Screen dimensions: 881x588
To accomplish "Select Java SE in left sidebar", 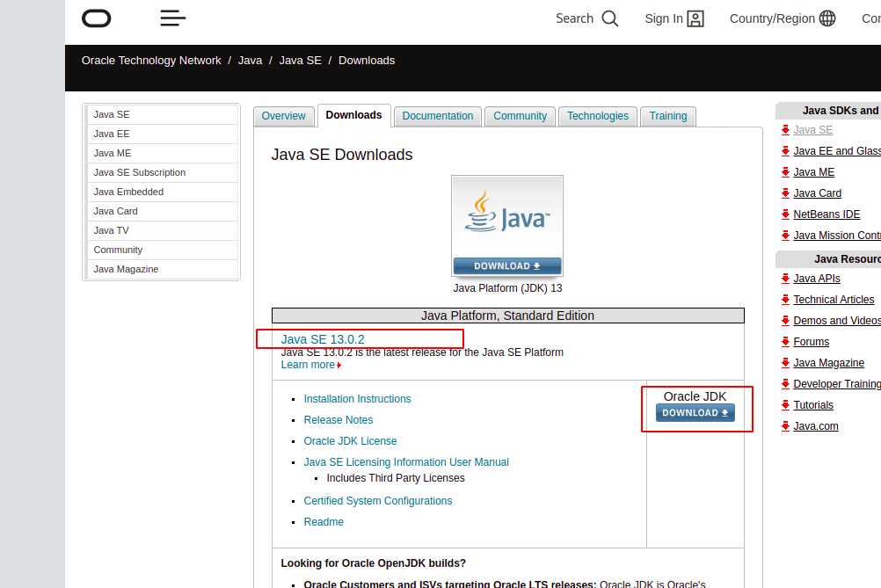I will [x=163, y=114].
